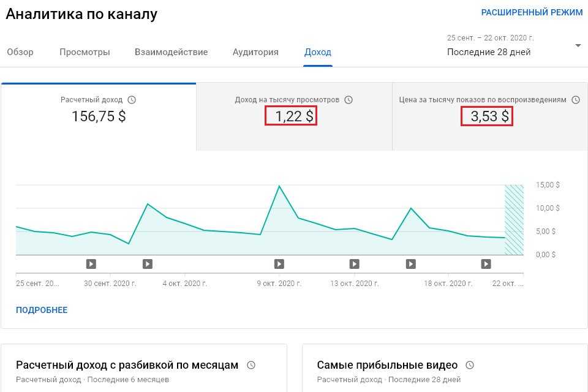Open the Аудитория tab

click(256, 52)
